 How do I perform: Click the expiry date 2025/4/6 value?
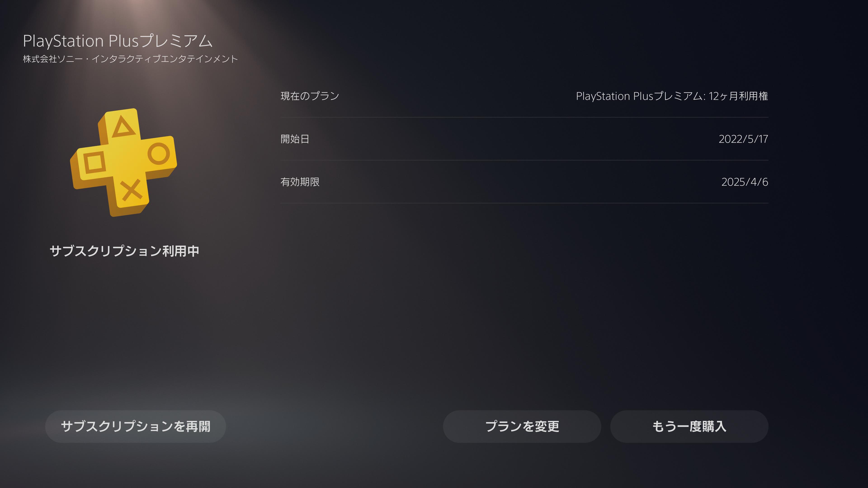pyautogui.click(x=745, y=182)
